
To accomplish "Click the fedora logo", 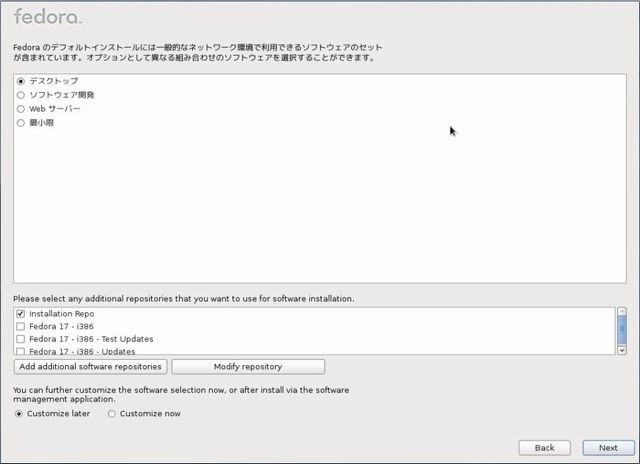I will [x=48, y=17].
